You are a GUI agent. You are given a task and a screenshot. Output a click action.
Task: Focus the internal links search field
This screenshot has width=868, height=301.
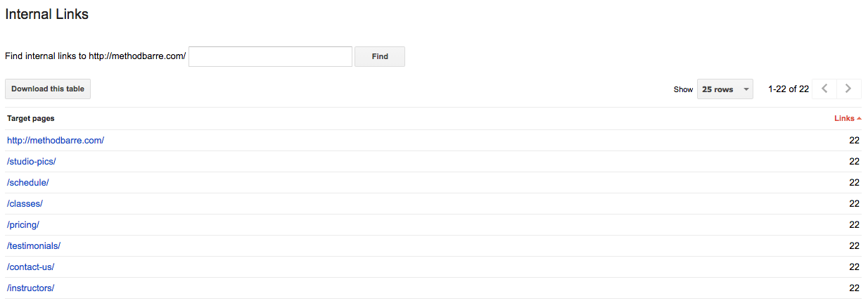[270, 56]
